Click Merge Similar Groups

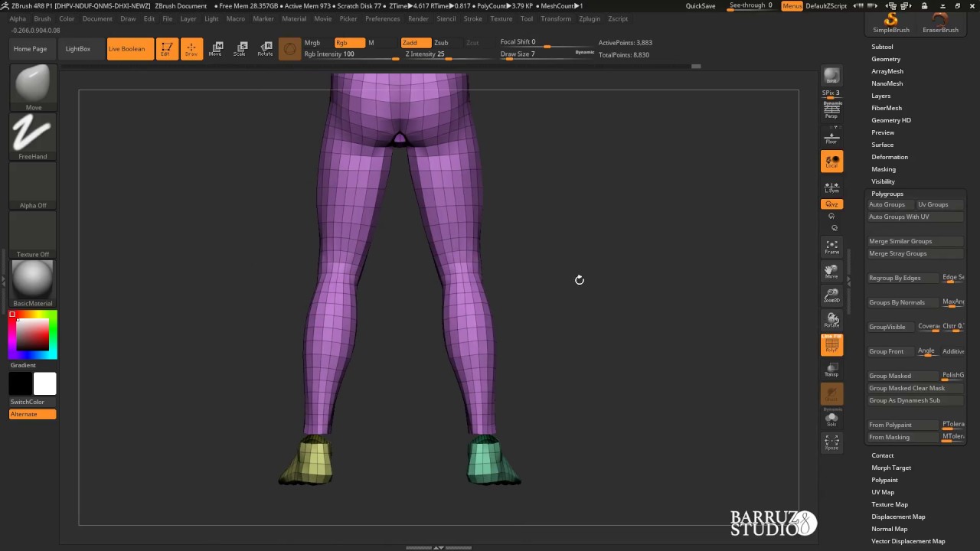tap(915, 241)
